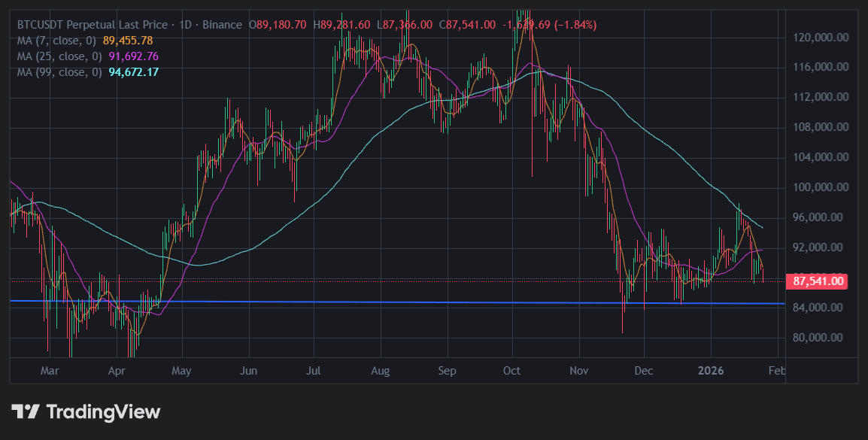
Task: Click the Aug label on time axis
Action: pos(381,370)
